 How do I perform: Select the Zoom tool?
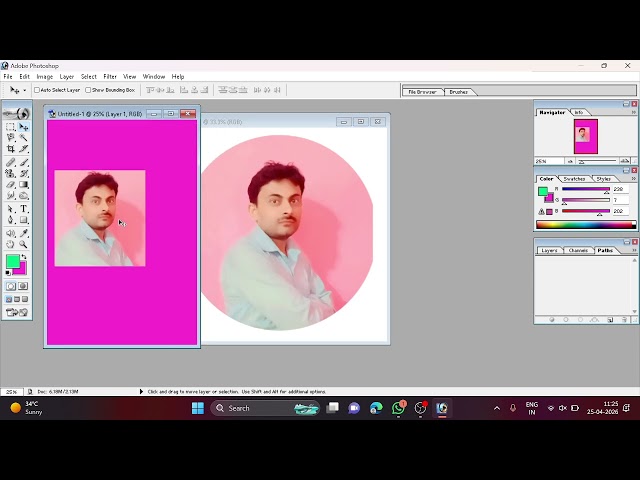[24, 244]
